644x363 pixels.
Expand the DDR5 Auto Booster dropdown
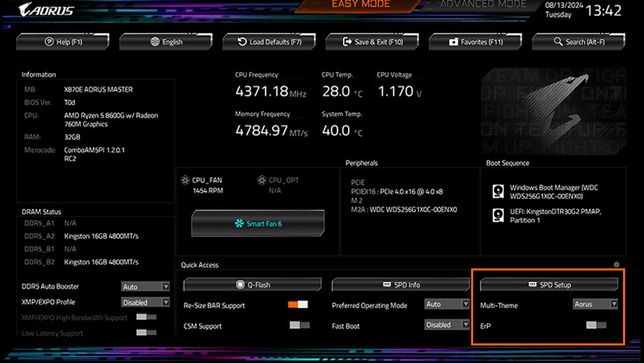(146, 287)
